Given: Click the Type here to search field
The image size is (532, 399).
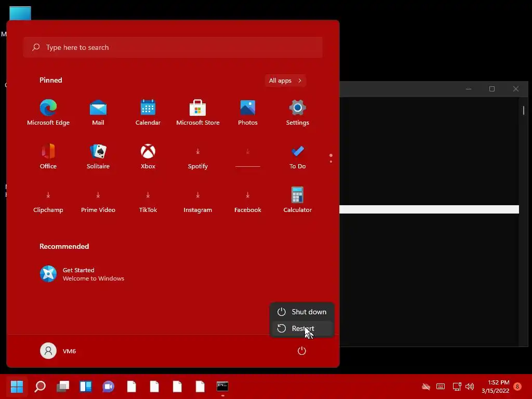Looking at the screenshot, I should pyautogui.click(x=173, y=47).
